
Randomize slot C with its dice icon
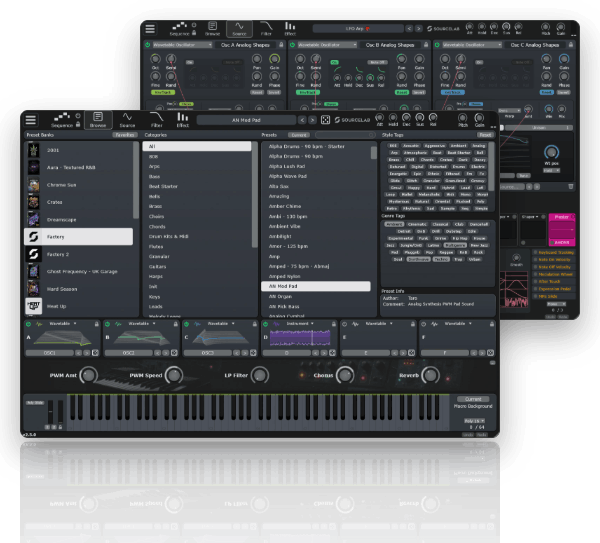[253, 353]
